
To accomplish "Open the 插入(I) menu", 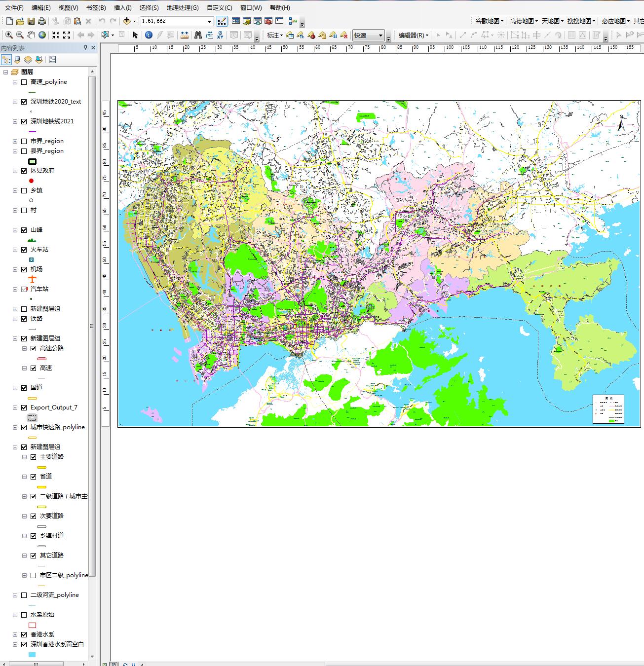I will tap(122, 8).
